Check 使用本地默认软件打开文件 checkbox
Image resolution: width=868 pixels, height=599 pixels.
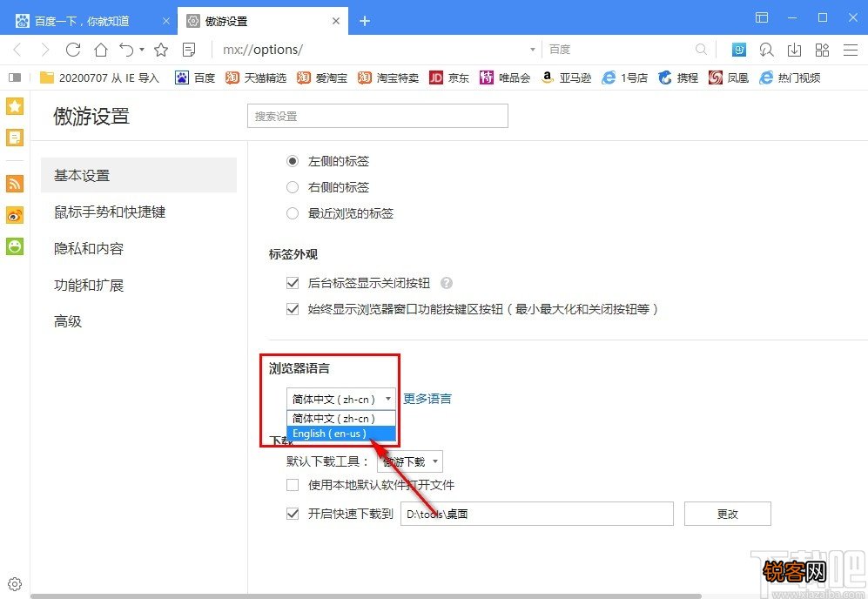pyautogui.click(x=293, y=485)
